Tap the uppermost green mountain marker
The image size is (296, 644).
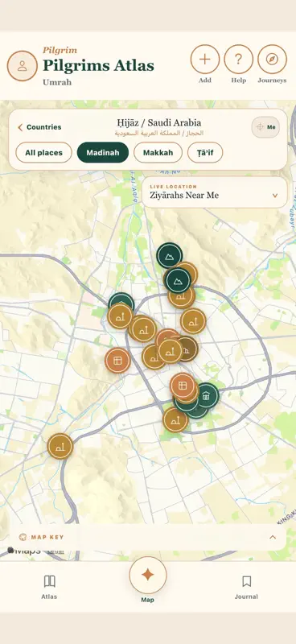(169, 255)
